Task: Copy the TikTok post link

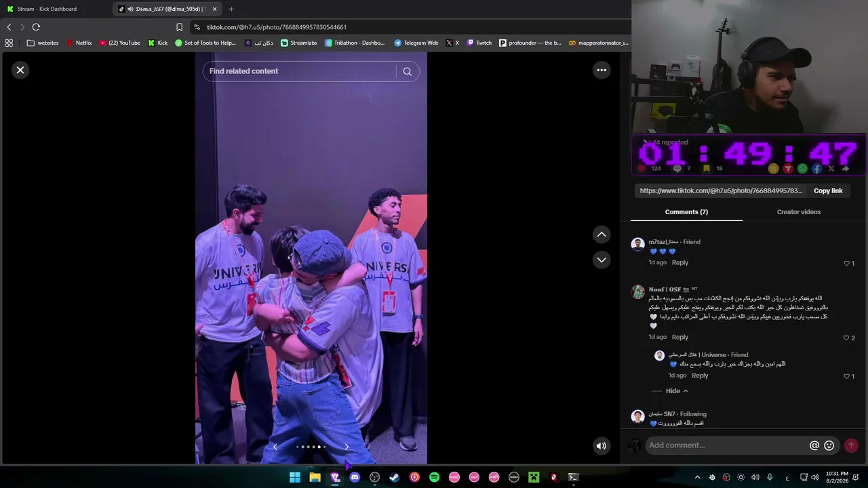Action: [x=828, y=190]
